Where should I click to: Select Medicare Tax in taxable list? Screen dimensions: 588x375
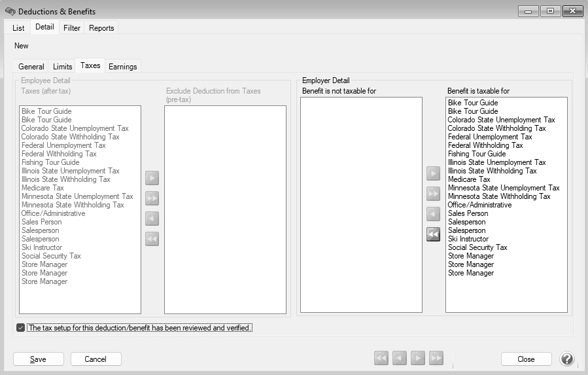(x=469, y=179)
